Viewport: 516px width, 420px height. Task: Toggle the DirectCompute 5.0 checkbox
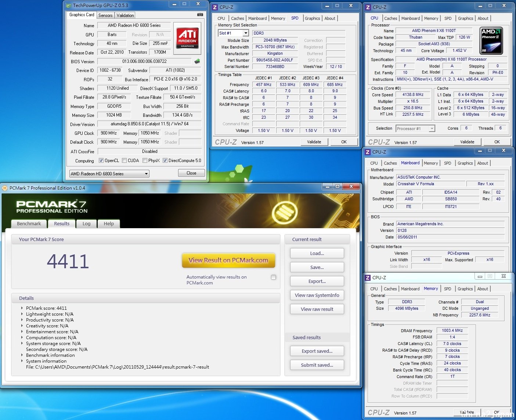click(x=165, y=161)
